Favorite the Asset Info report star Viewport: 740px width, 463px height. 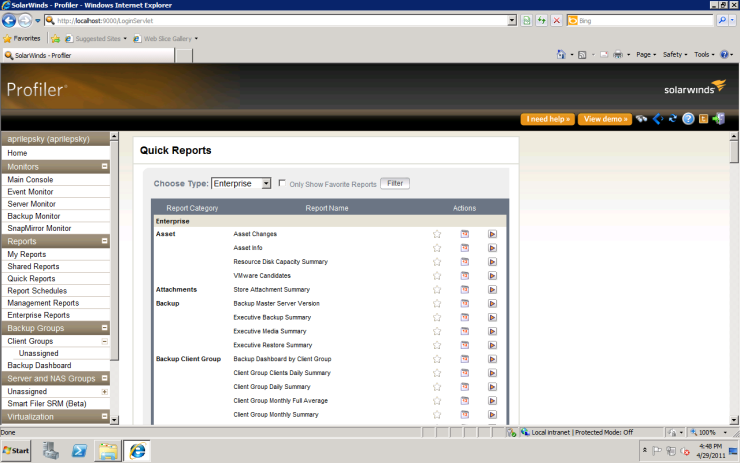(x=437, y=248)
